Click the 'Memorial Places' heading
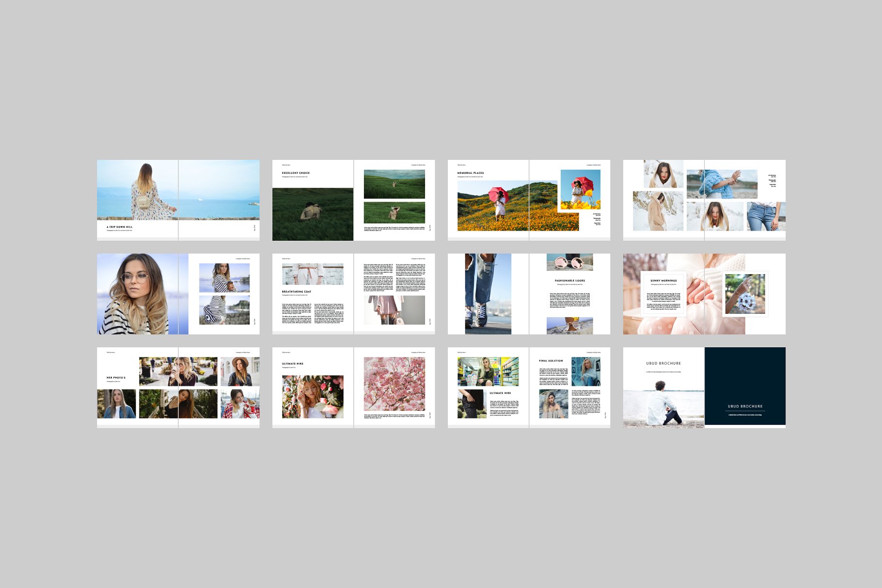Screen dimensions: 882x588 click(471, 173)
